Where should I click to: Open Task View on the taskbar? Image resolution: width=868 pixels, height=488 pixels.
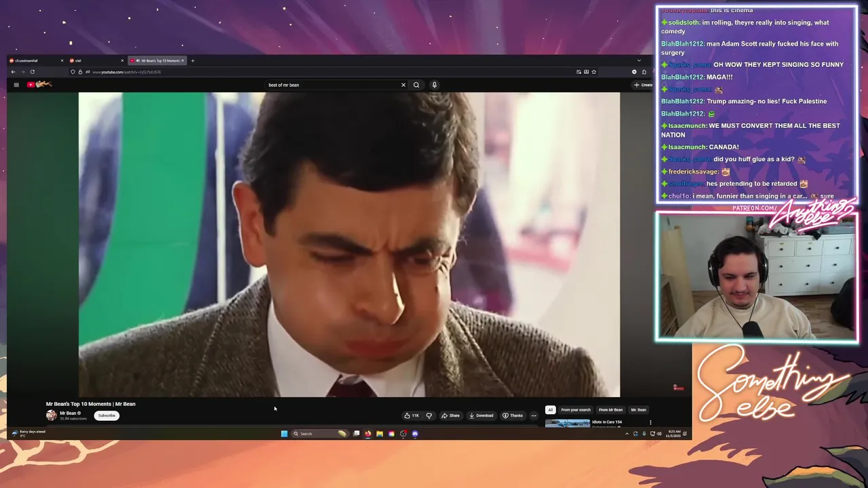pos(357,434)
